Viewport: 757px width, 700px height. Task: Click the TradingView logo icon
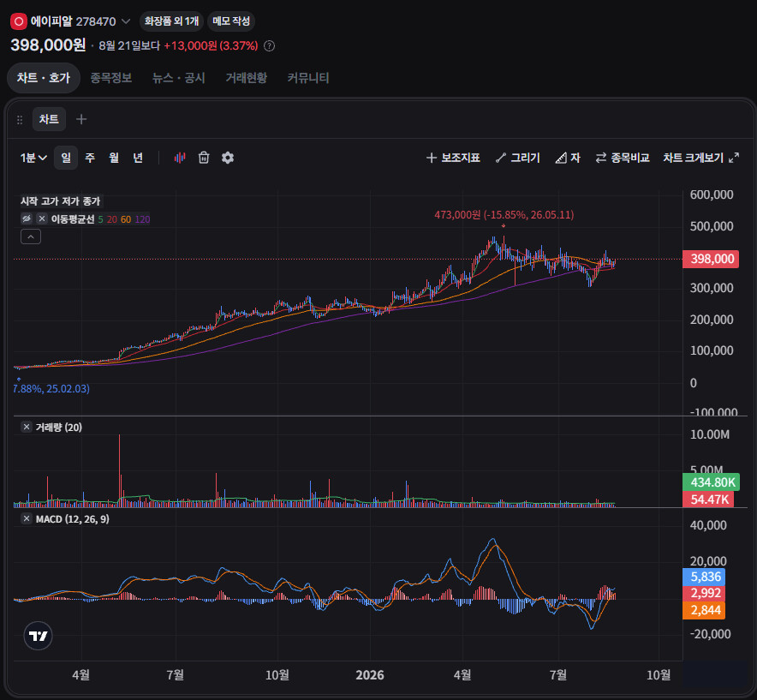click(39, 636)
